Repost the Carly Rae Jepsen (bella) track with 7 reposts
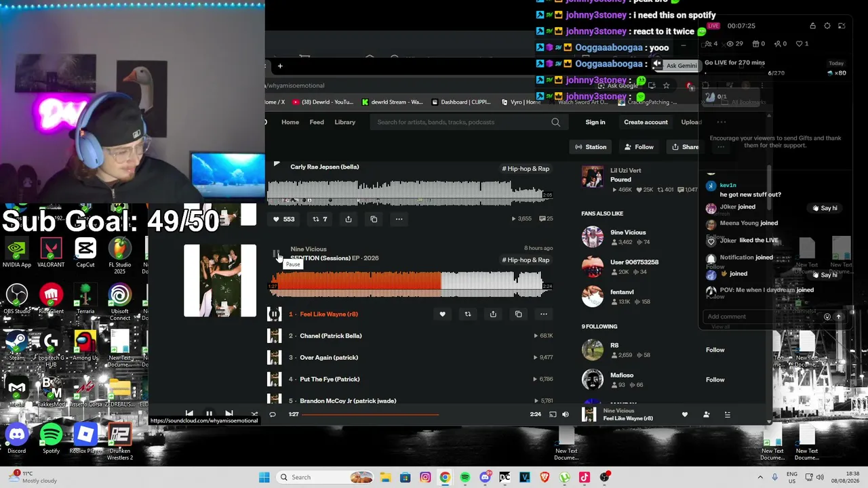This screenshot has width=868, height=488. point(320,219)
